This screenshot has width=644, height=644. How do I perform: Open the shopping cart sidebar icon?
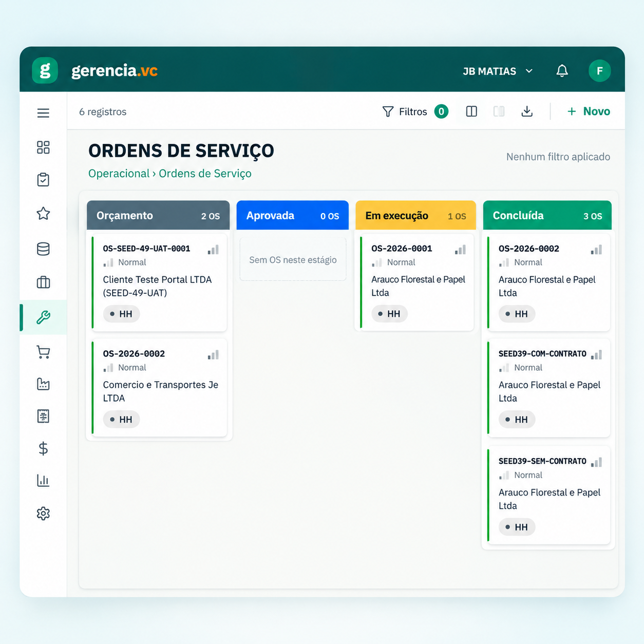pos(43,352)
